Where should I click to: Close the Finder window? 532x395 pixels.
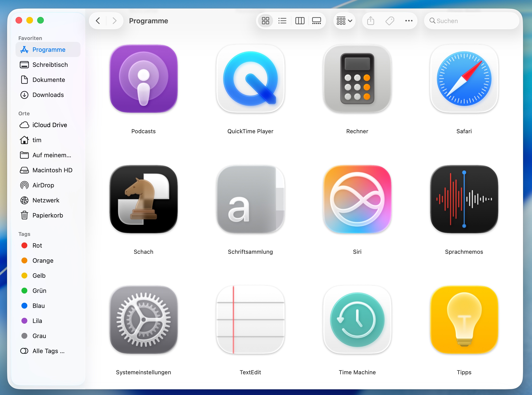click(x=19, y=20)
